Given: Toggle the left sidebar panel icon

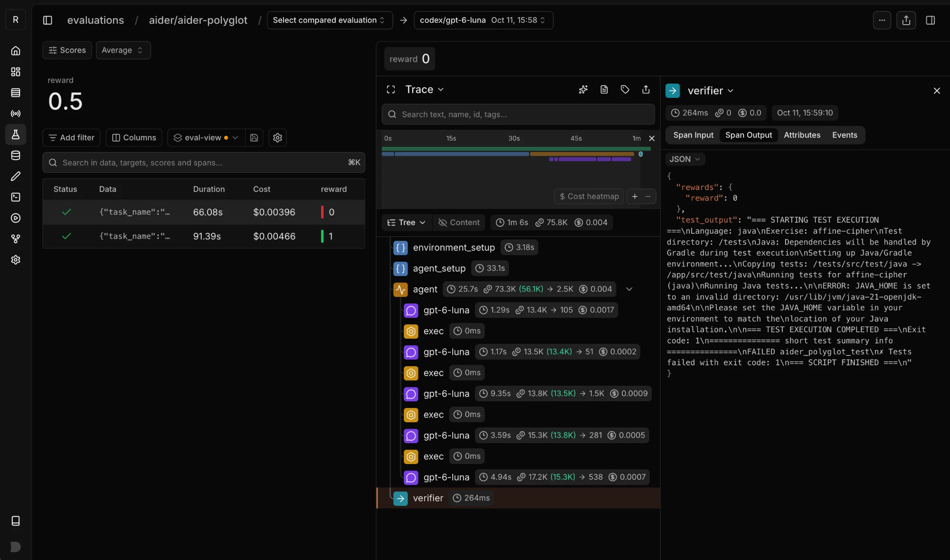Looking at the screenshot, I should tap(47, 20).
